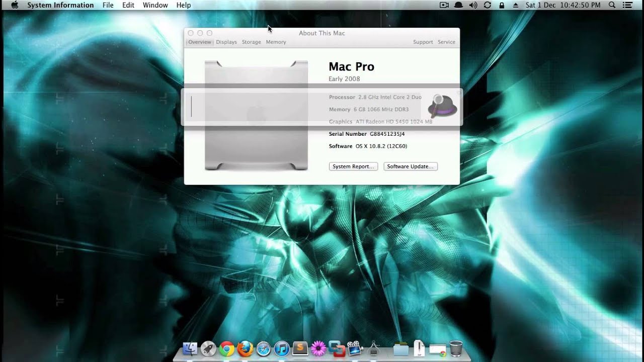Open the film camera screen-recorder dock icon
Image resolution: width=644 pixels, height=362 pixels.
pos(355,348)
